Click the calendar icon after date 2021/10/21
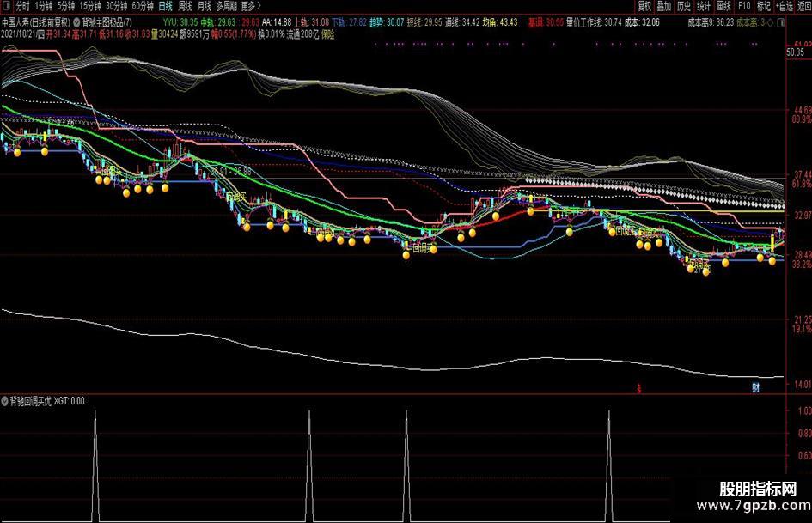812x523 pixels. tap(41, 34)
